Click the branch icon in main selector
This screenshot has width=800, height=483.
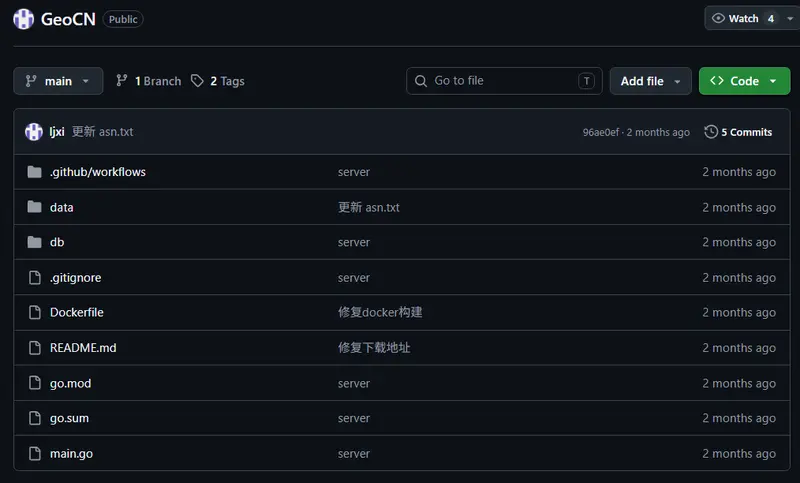pos(31,81)
